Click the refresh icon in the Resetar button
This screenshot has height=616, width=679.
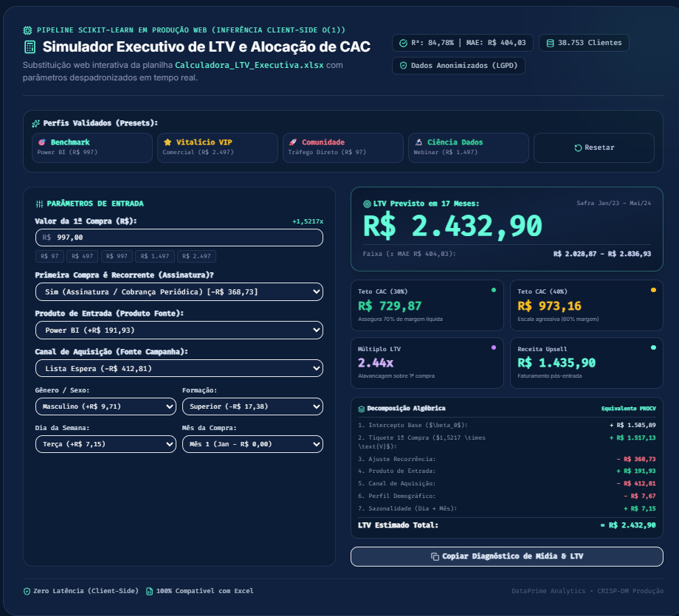[578, 148]
